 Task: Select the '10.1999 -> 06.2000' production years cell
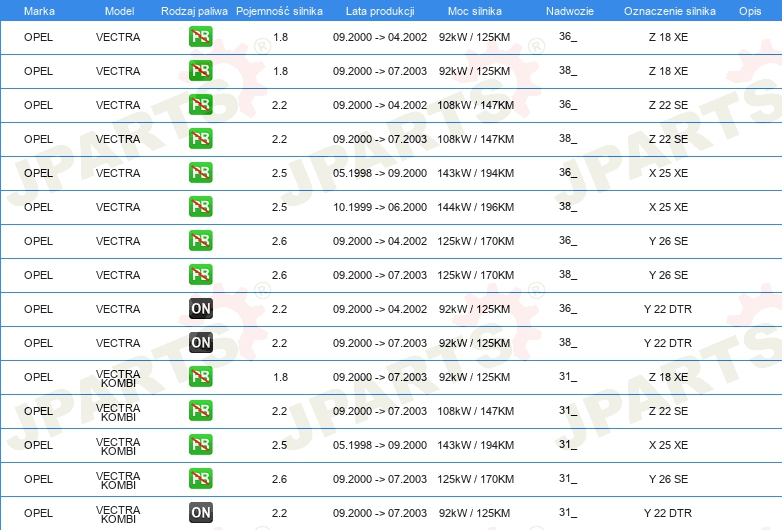[380, 207]
